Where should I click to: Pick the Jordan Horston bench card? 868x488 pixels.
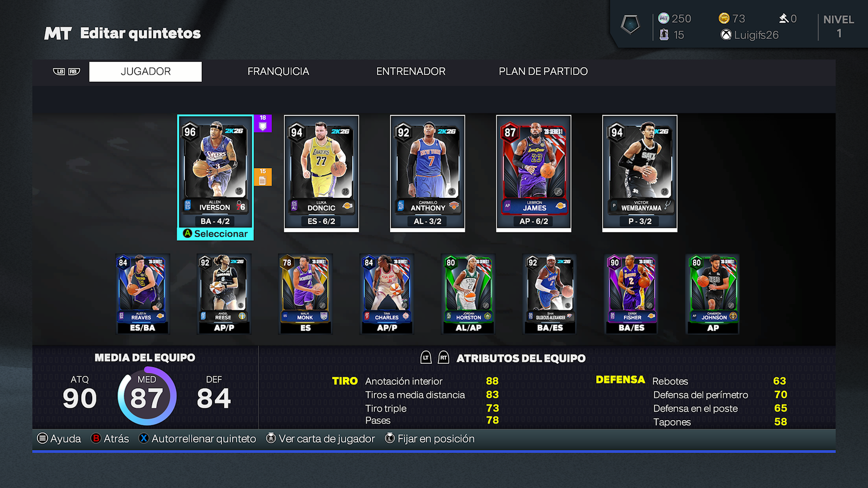pyautogui.click(x=468, y=293)
